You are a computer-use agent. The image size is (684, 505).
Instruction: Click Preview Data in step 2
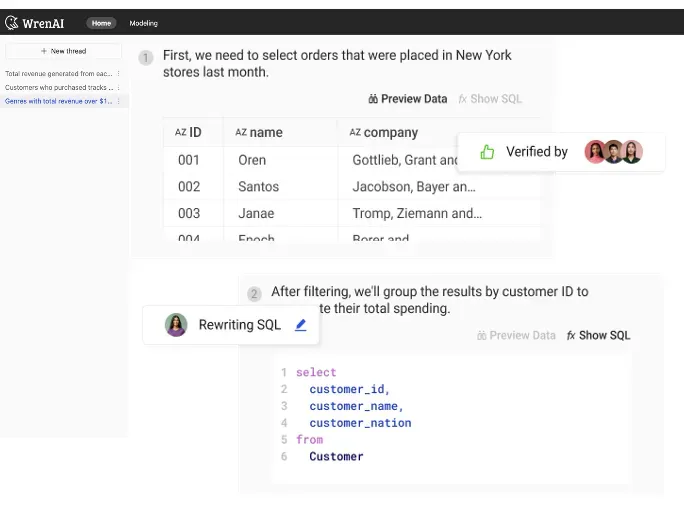[516, 335]
